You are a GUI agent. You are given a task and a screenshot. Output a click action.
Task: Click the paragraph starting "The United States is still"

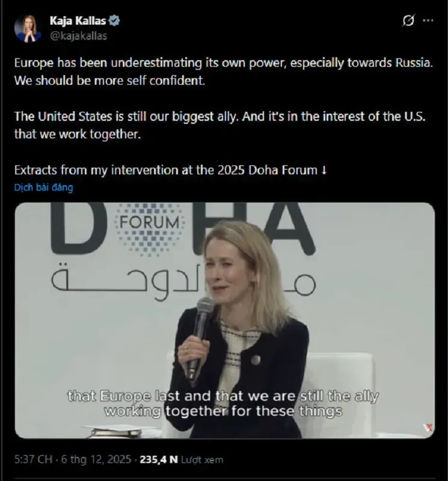pyautogui.click(x=219, y=124)
